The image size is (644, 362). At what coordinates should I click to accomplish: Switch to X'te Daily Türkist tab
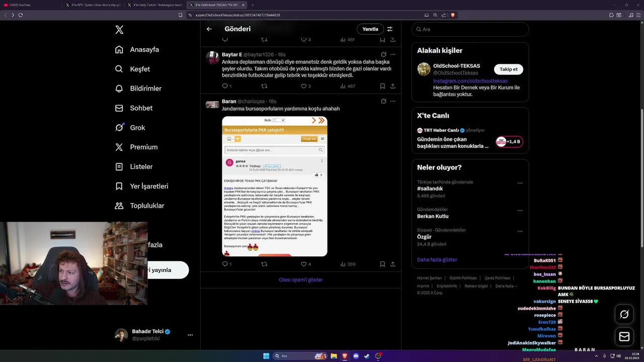click(x=155, y=5)
